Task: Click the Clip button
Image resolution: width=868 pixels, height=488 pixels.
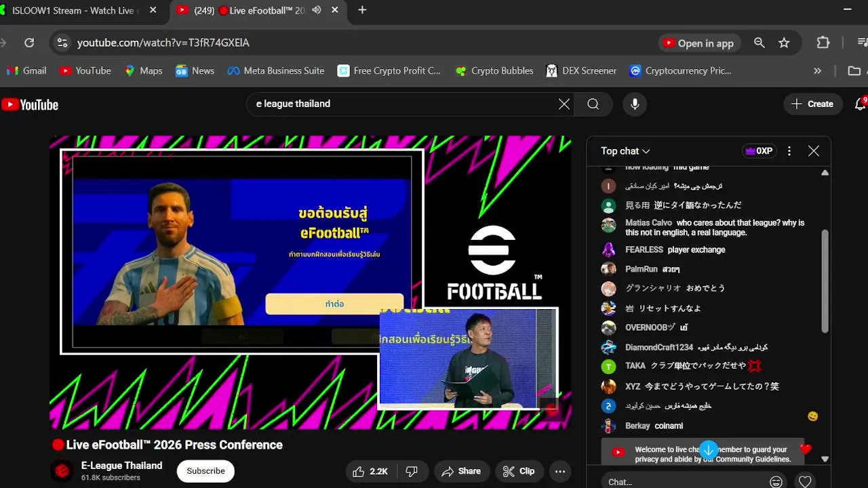Action: point(519,471)
